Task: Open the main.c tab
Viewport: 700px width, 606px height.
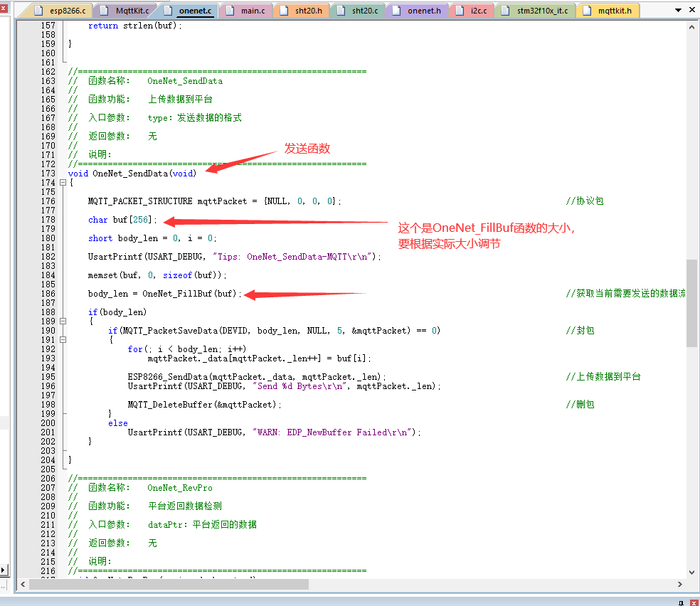Action: point(253,10)
